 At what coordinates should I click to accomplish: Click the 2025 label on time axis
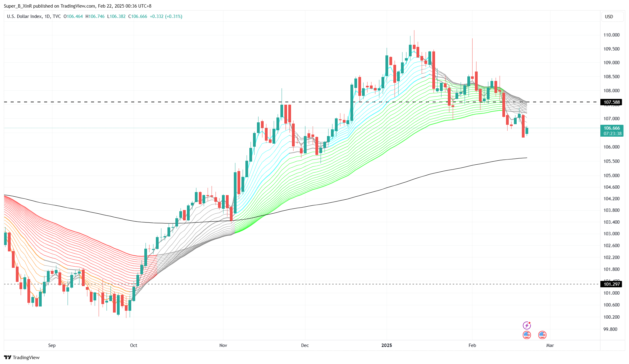(387, 345)
